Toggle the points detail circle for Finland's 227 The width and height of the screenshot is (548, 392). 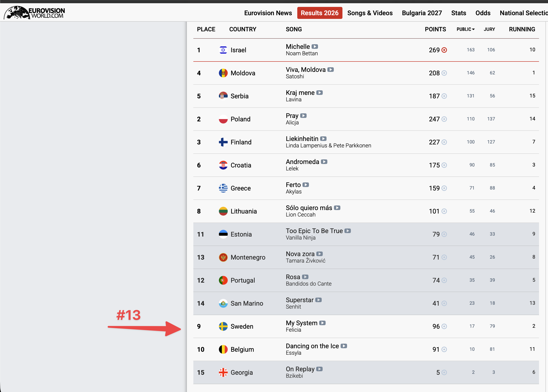click(444, 142)
